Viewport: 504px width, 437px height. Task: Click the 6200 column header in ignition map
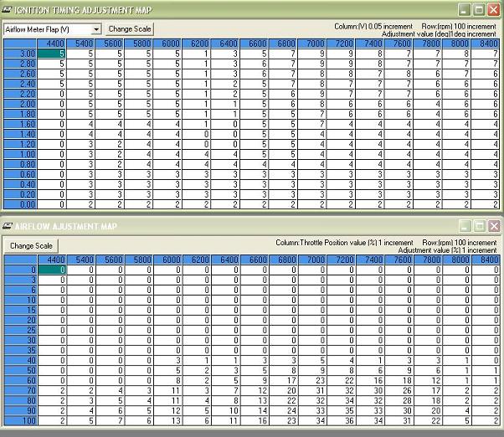(197, 44)
